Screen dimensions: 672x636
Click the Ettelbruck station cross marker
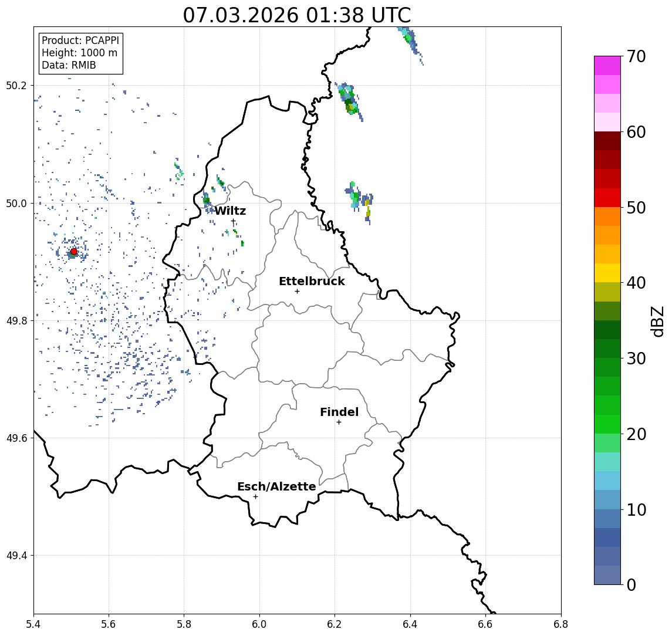coord(297,292)
